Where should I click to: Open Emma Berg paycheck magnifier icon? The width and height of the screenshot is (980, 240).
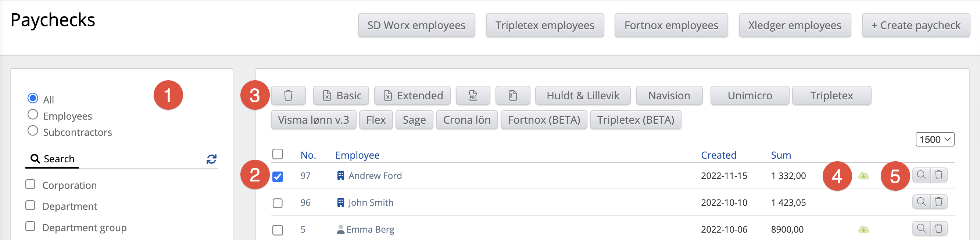coord(921,229)
